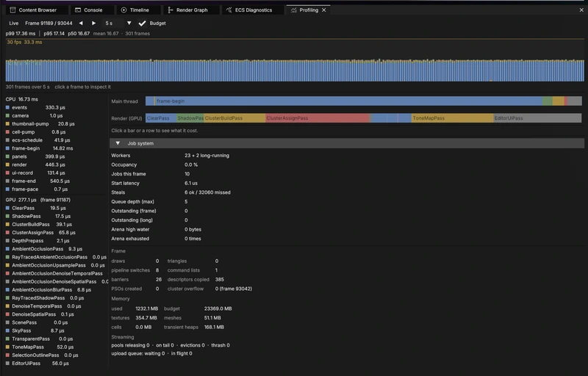Select the AmbientOcclusionPass GPU row
This screenshot has width=588, height=376.
pos(44,249)
